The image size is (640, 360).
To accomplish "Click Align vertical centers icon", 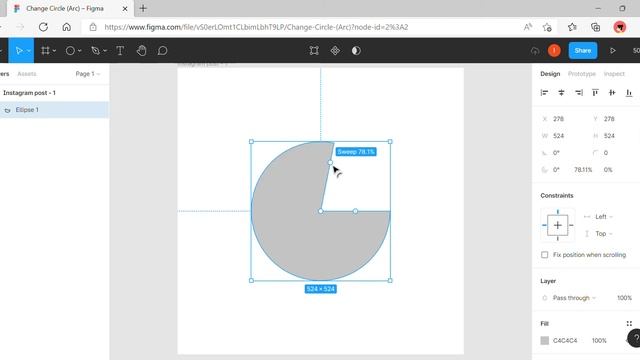I will 612,93.
